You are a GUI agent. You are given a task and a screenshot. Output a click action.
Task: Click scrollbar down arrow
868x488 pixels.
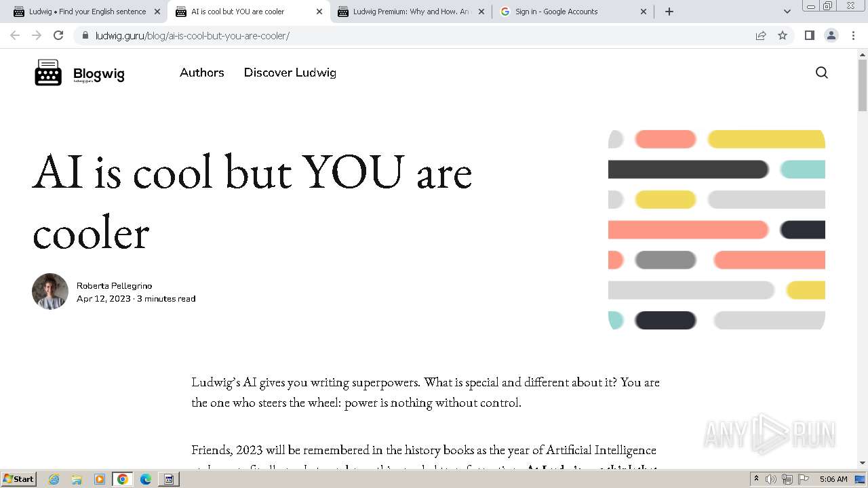(863, 463)
